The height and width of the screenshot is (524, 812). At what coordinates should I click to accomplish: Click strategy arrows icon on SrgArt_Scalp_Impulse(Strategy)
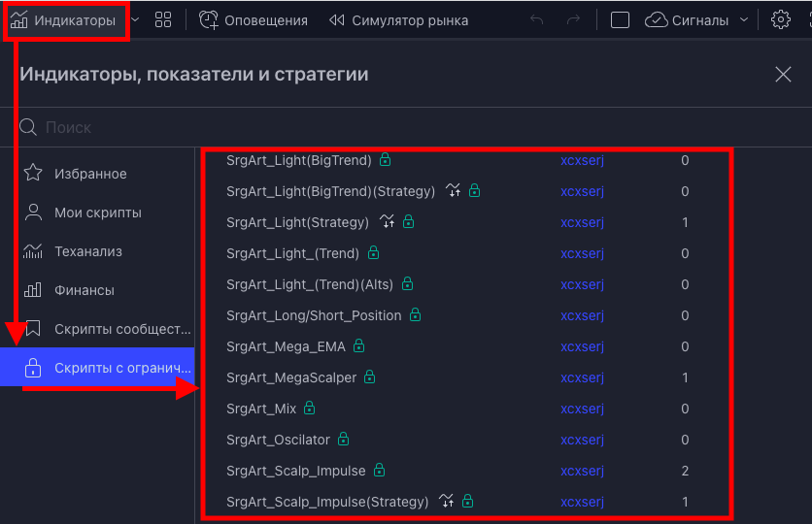(x=446, y=502)
